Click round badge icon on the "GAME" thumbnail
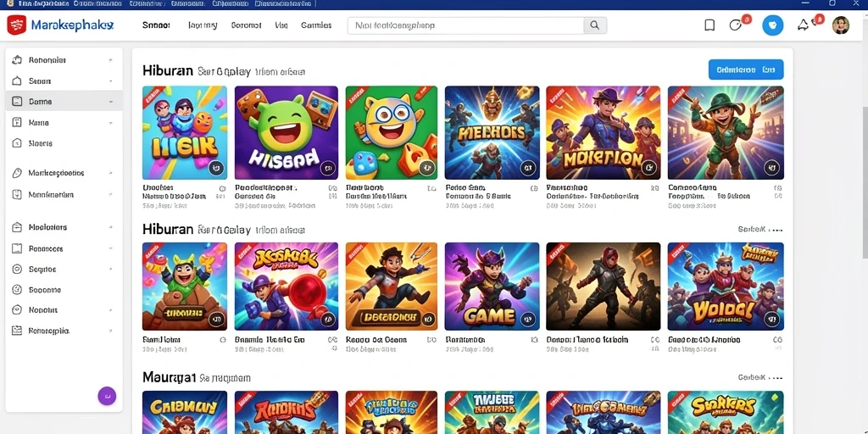 point(527,319)
